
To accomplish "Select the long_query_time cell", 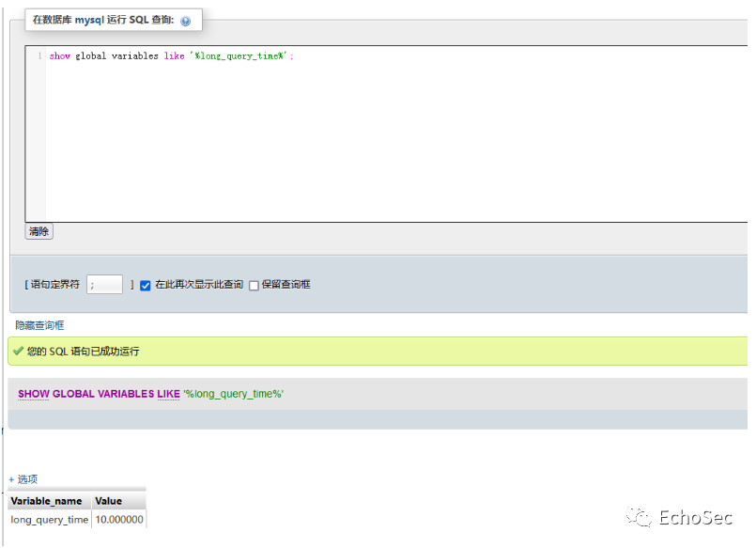I will click(x=50, y=520).
